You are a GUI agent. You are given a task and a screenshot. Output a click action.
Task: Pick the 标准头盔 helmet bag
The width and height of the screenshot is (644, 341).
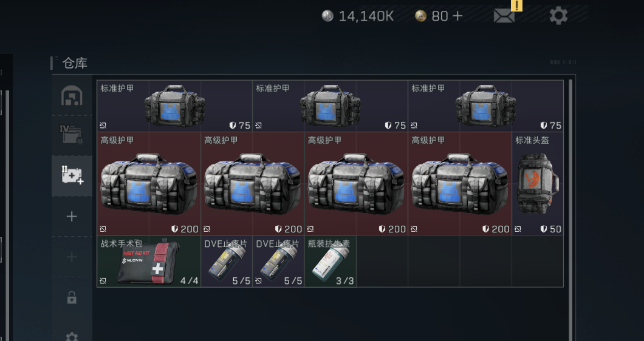pyautogui.click(x=538, y=183)
